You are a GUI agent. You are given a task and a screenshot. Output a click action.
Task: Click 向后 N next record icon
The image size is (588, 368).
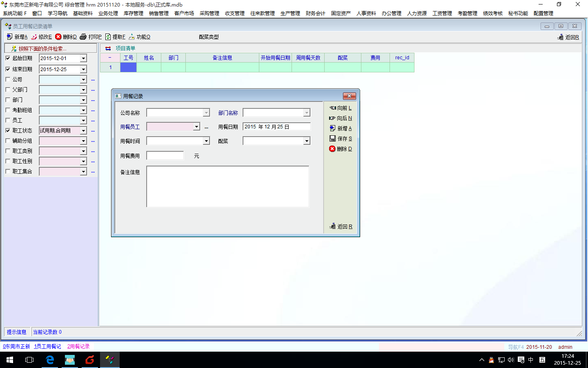(x=332, y=118)
